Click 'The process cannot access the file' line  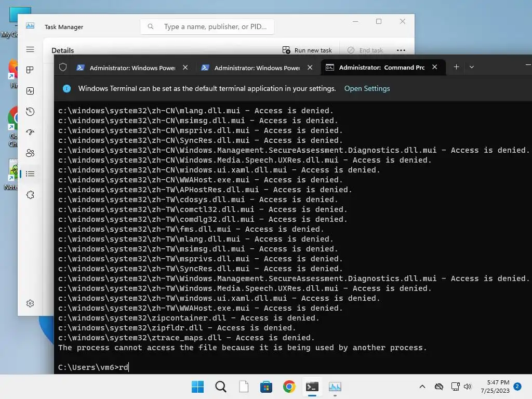242,348
